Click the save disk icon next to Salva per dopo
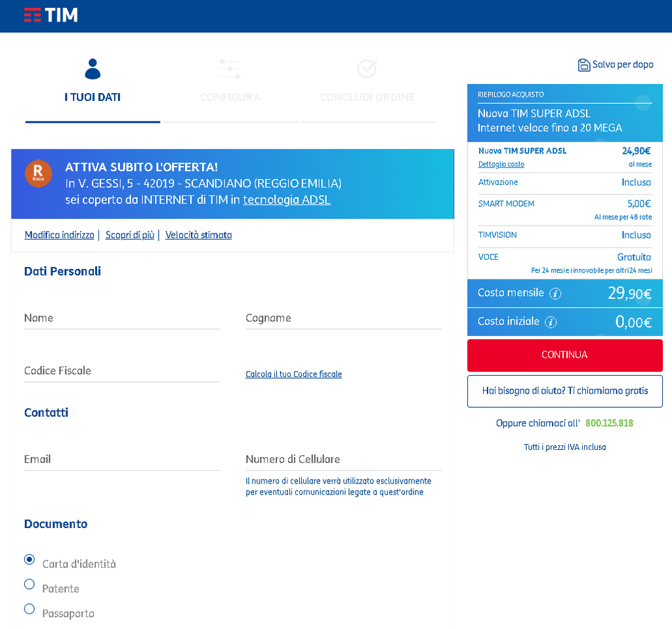 click(x=583, y=65)
